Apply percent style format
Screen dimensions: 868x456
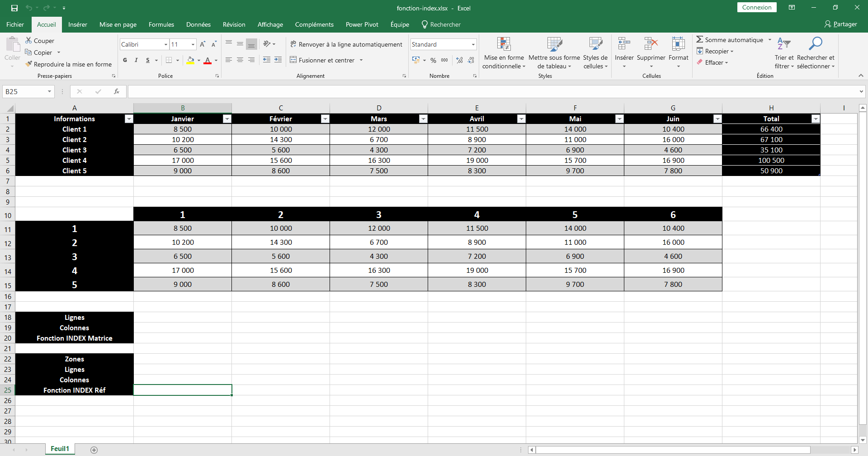(x=433, y=60)
